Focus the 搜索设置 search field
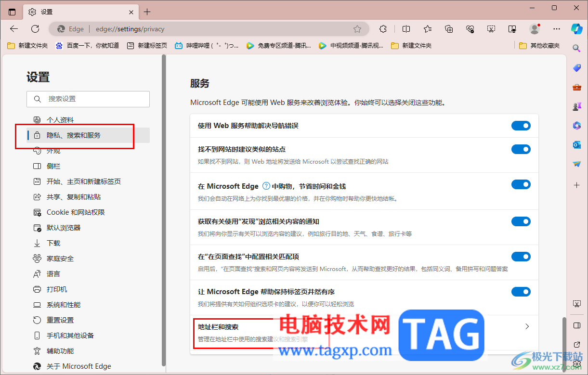 (88, 99)
